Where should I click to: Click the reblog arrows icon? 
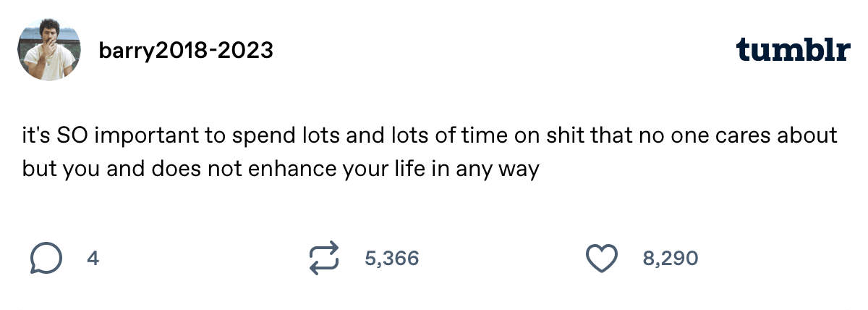[323, 259]
